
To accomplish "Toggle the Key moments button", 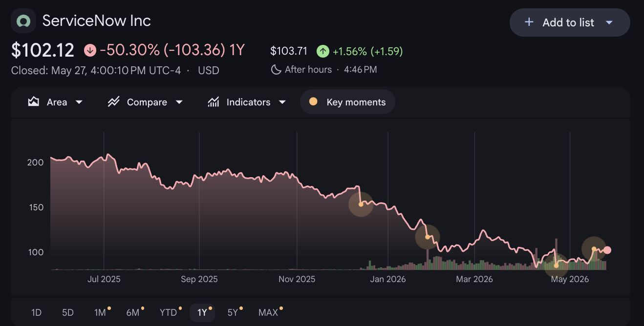I will (x=347, y=102).
